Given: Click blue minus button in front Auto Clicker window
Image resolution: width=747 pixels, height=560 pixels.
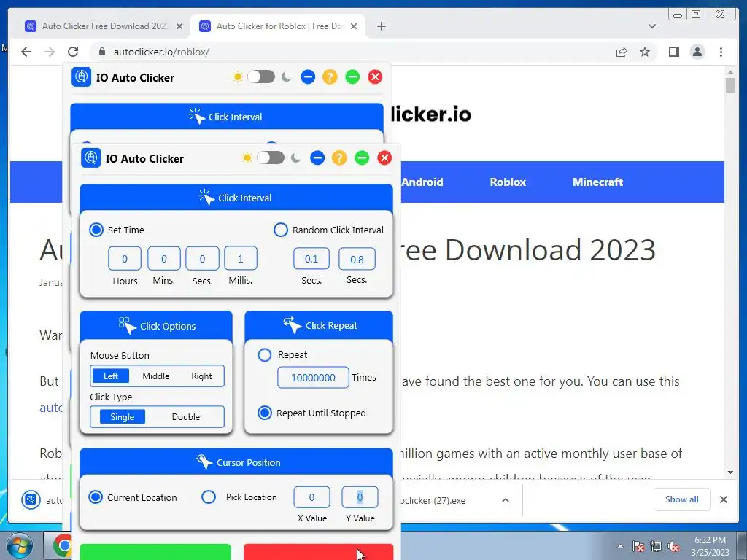Looking at the screenshot, I should click(x=317, y=157).
